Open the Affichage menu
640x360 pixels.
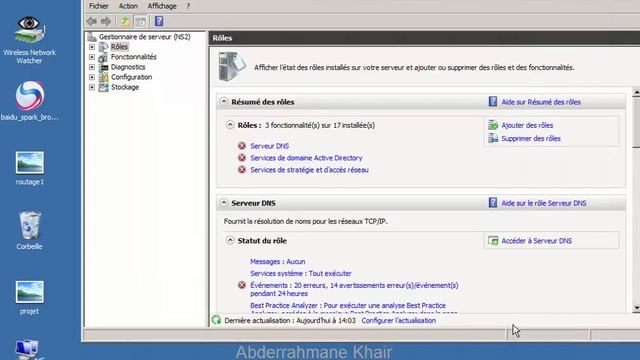tap(162, 6)
